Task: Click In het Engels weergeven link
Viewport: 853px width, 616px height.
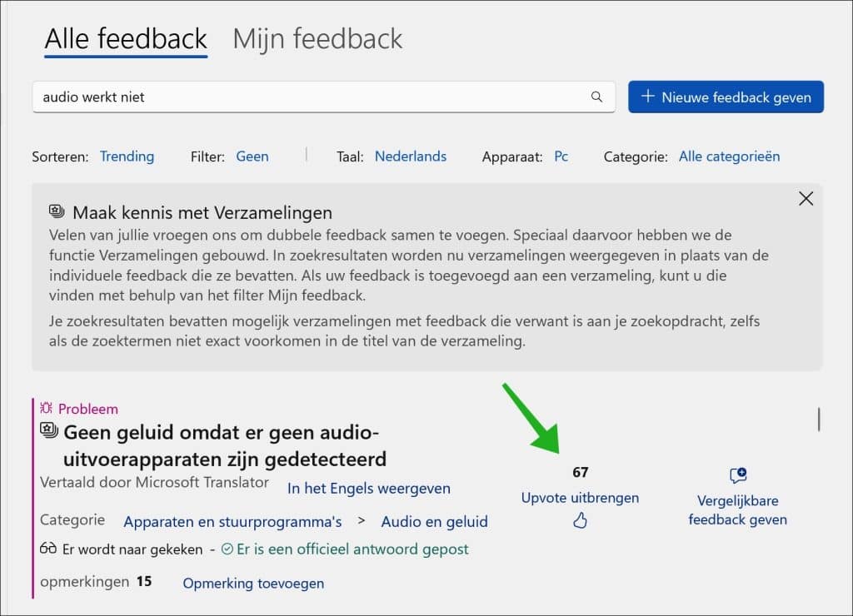Action: pyautogui.click(x=368, y=489)
